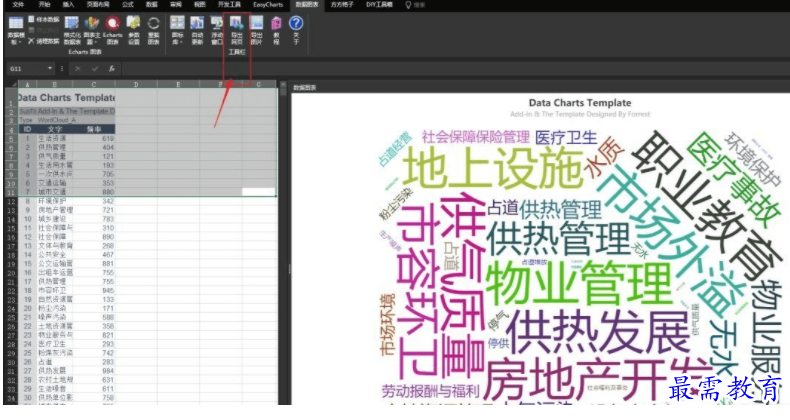This screenshot has width=790, height=420.
Task: Select the 频率 column header cell
Action: 93,129
